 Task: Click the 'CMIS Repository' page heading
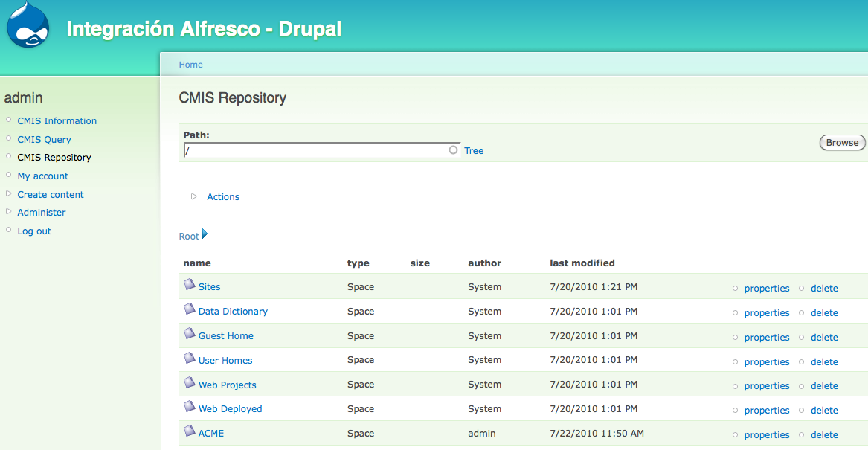(233, 98)
